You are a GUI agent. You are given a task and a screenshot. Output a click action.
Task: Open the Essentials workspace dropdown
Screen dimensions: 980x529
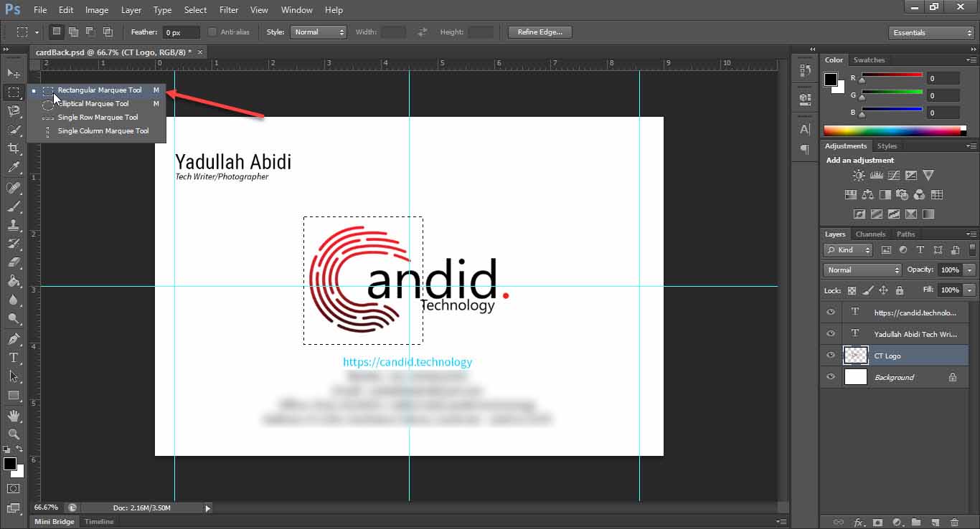tap(931, 32)
